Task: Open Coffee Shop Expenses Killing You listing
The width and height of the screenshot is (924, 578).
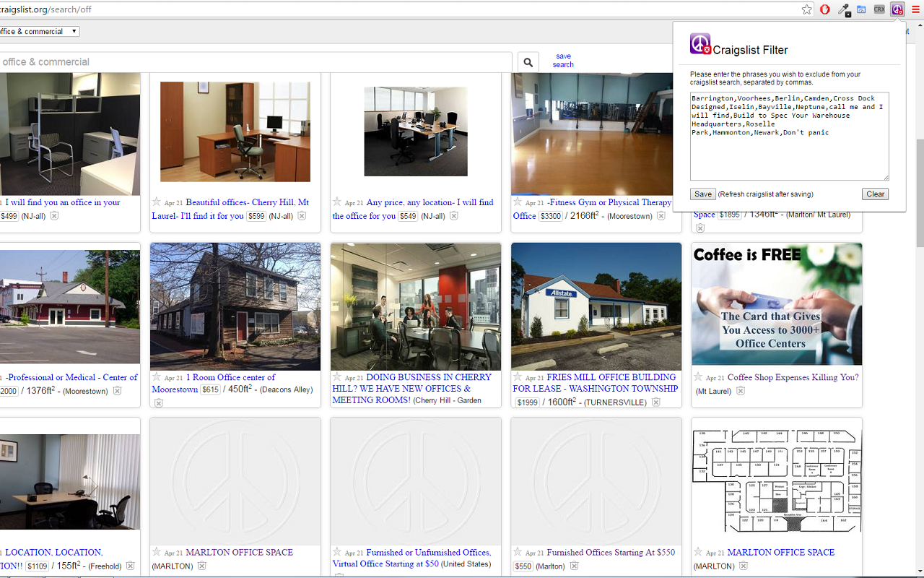Action: click(793, 377)
